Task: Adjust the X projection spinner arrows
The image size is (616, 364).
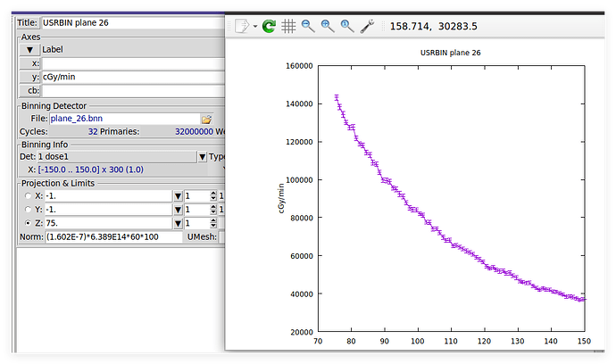Action: click(x=213, y=195)
